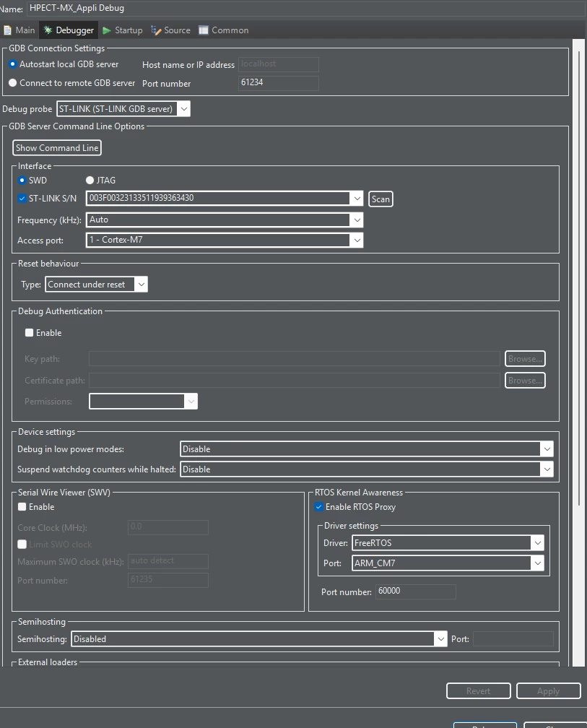Expand ST-LINK serial number dropdown
The image size is (587, 728).
point(357,198)
